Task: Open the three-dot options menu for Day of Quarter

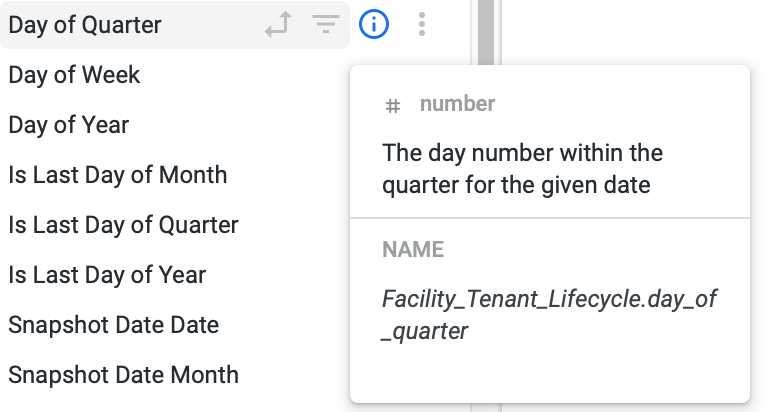Action: pyautogui.click(x=423, y=25)
